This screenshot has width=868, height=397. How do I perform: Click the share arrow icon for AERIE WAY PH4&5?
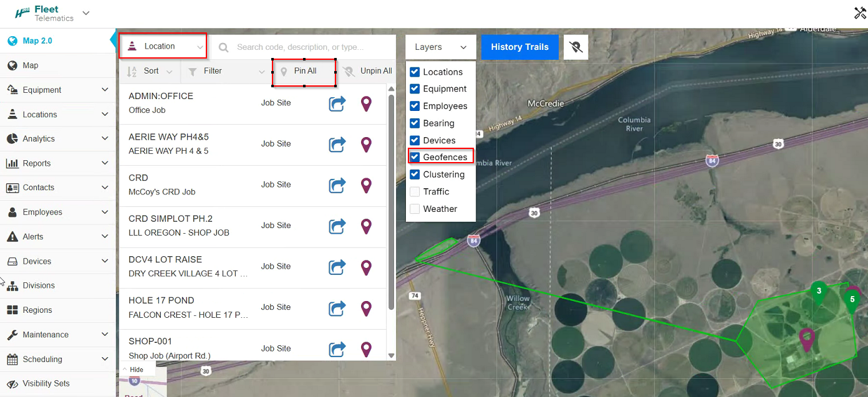337,145
